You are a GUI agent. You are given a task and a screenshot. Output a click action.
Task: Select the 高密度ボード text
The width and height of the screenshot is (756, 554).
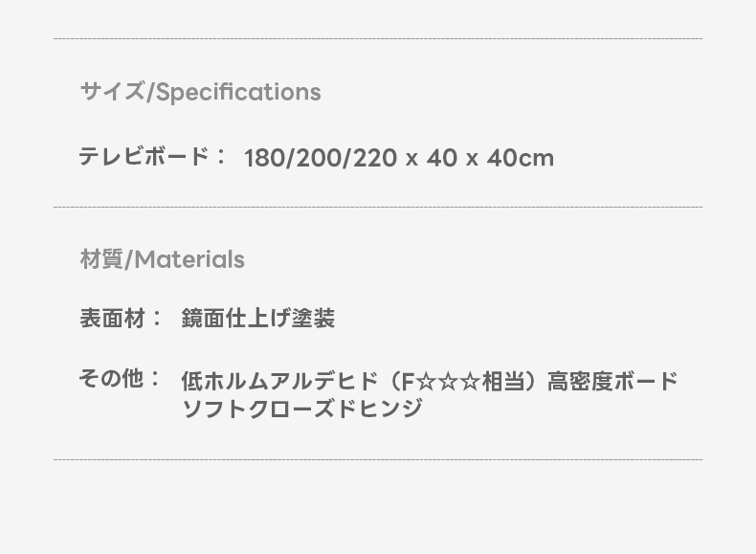click(612, 382)
